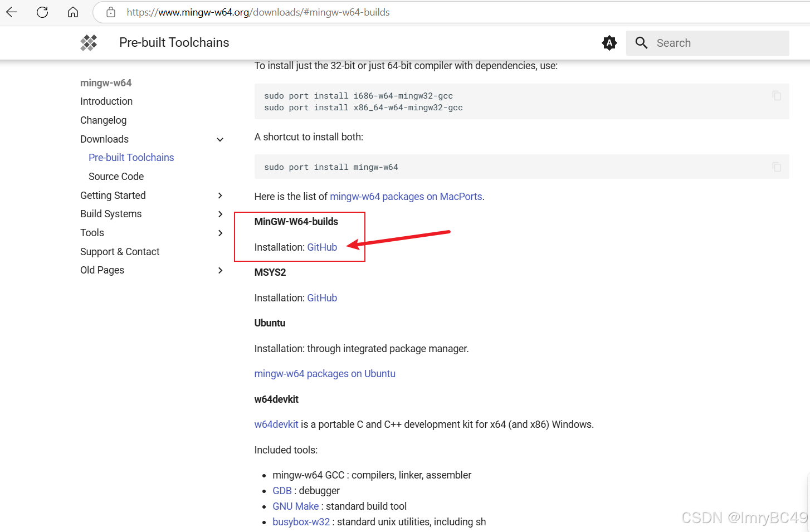Open 'mingw-w64 packages on Ubuntu' link
Screen dimensions: 810x532
(x=325, y=374)
